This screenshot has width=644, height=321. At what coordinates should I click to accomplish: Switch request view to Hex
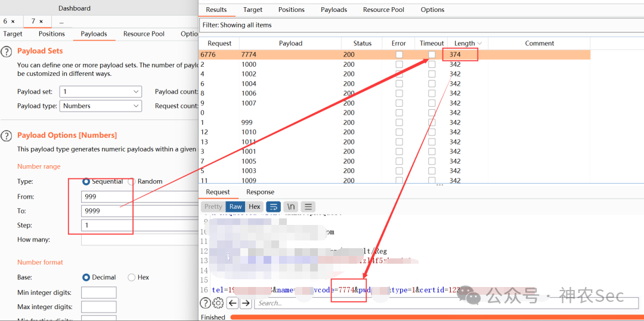click(255, 206)
